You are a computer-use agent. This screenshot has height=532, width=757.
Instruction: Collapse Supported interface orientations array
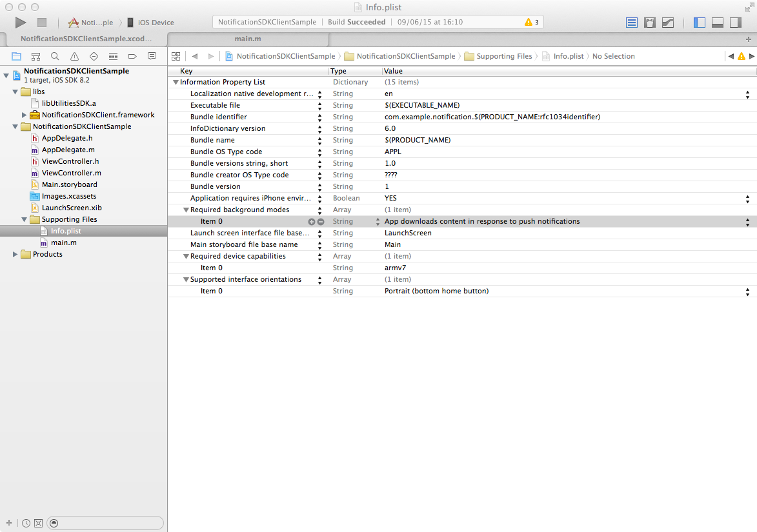coord(186,280)
